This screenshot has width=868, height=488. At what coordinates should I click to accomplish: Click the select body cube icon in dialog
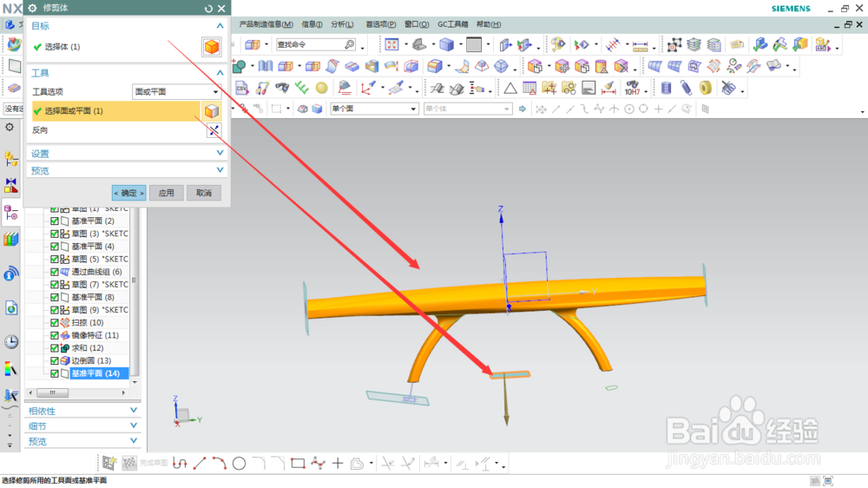(212, 47)
